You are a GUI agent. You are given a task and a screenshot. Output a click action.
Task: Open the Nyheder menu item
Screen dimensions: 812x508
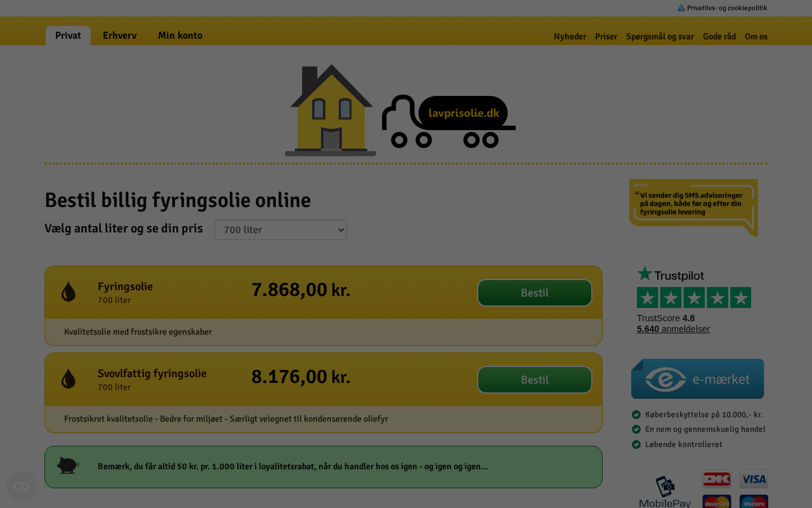click(x=570, y=37)
